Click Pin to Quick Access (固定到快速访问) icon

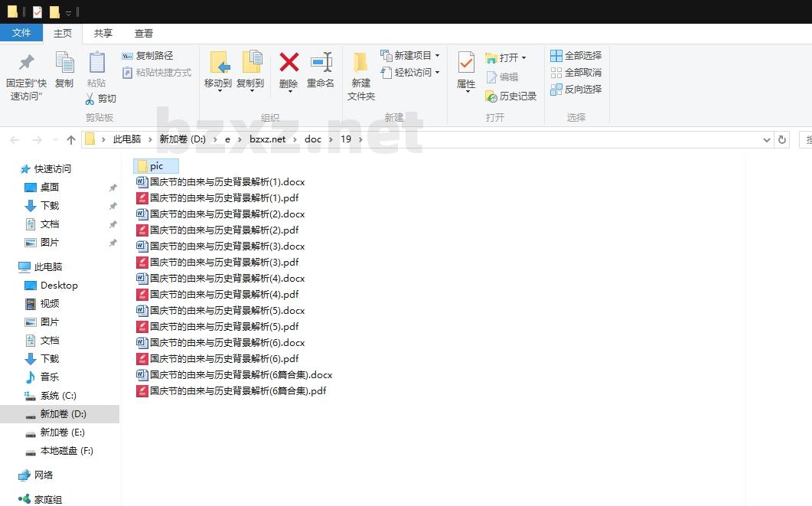point(27,63)
